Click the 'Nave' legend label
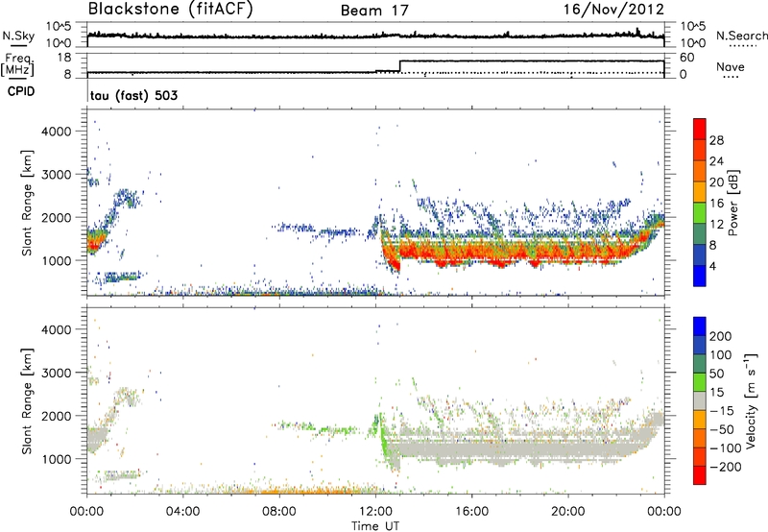 (x=731, y=66)
